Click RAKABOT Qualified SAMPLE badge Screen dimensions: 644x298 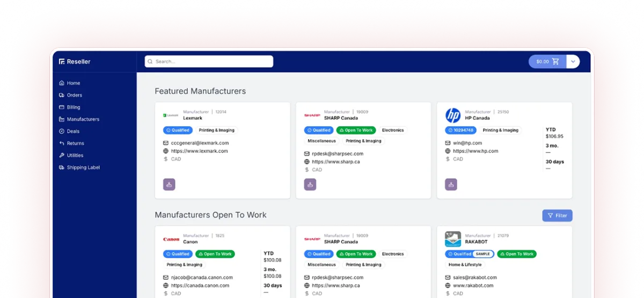pos(470,254)
